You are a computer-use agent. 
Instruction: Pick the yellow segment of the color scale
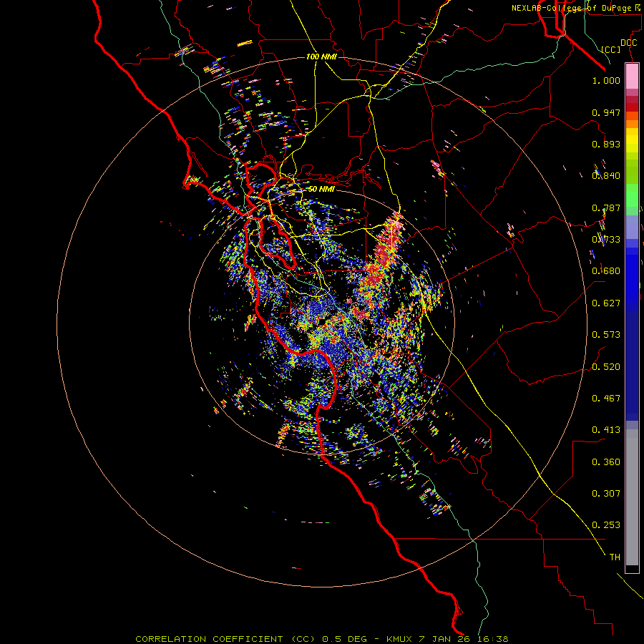632,140
